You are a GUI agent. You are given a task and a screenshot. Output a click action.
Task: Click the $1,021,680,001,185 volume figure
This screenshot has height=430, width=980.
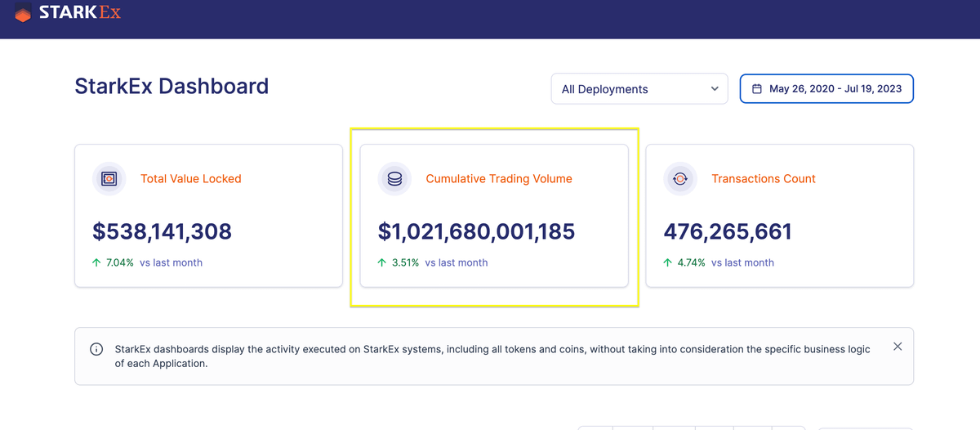[476, 231]
